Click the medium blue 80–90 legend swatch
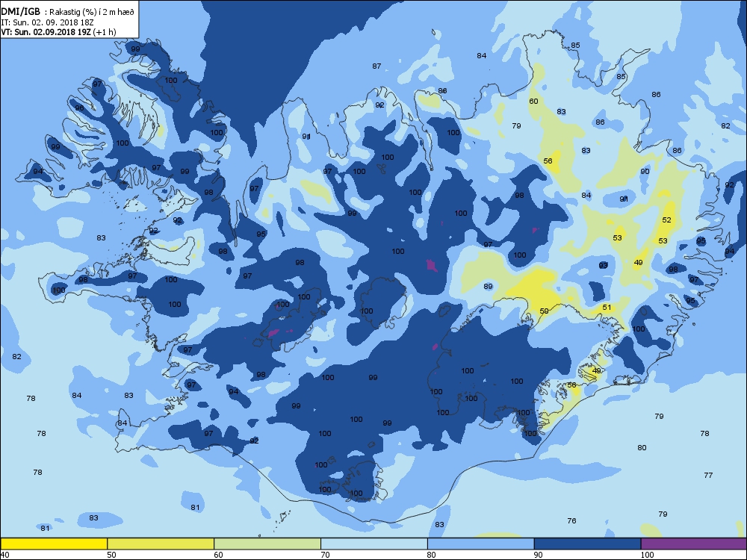Screen dimensions: 747x560 [480, 544]
